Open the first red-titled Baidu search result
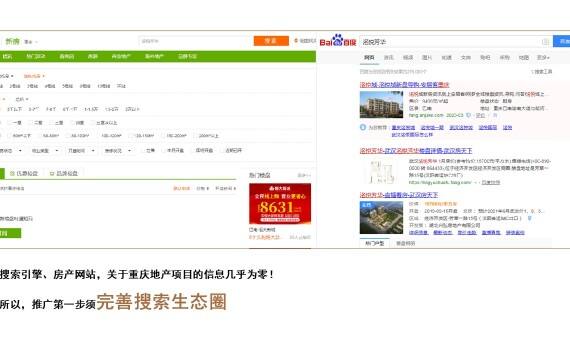Image resolution: width=570 pixels, height=360 pixels. coord(404,85)
